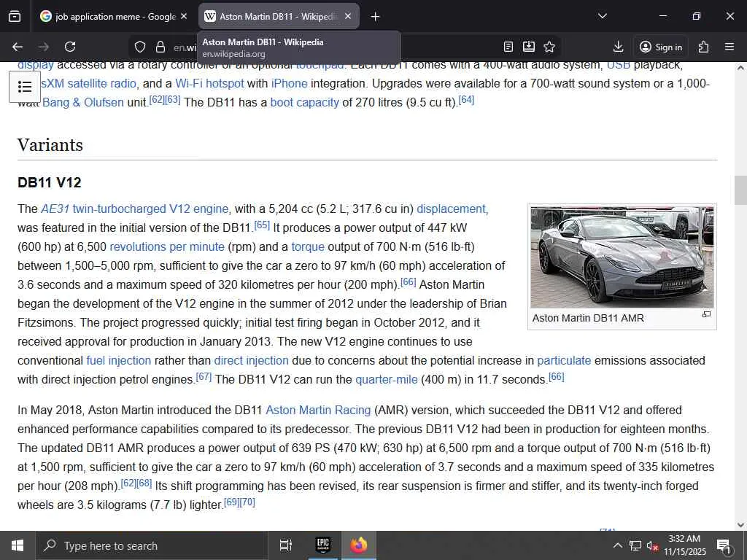Open the extensions puzzle icon
Image resolution: width=747 pixels, height=560 pixels.
coord(704,47)
